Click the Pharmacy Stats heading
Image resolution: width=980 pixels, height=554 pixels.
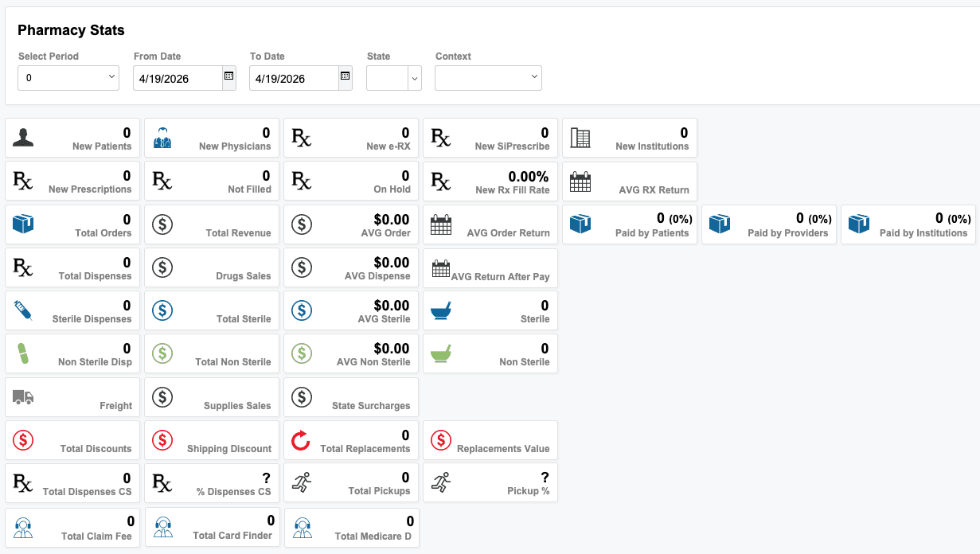tap(72, 30)
